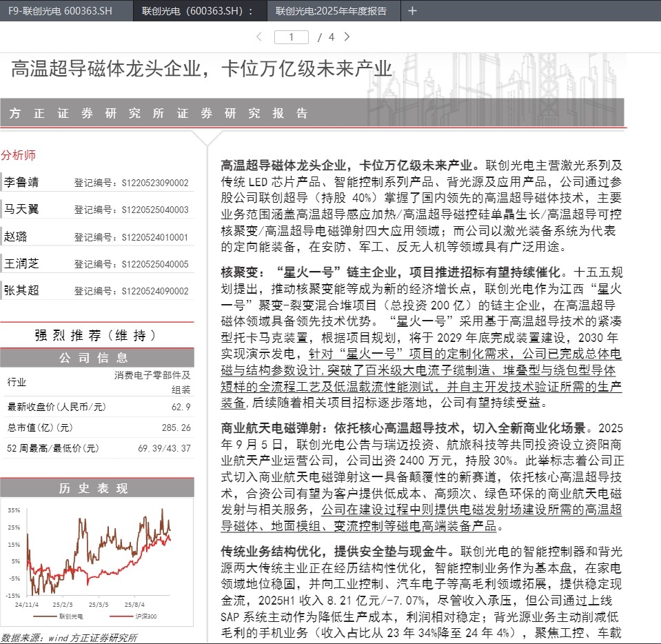Image resolution: width=661 pixels, height=644 pixels.
Task: Click the 最新收盘价(人民币/元) label
Action: coord(57,407)
